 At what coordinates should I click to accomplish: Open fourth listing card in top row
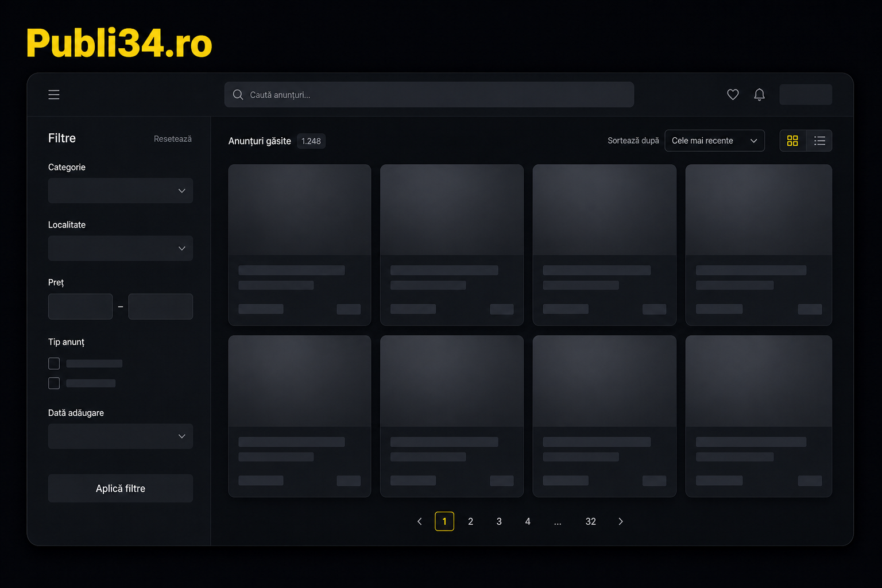tap(759, 245)
